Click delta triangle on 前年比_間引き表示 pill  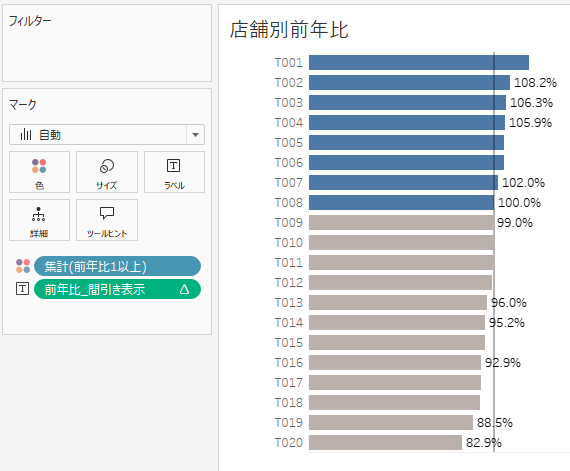184,289
